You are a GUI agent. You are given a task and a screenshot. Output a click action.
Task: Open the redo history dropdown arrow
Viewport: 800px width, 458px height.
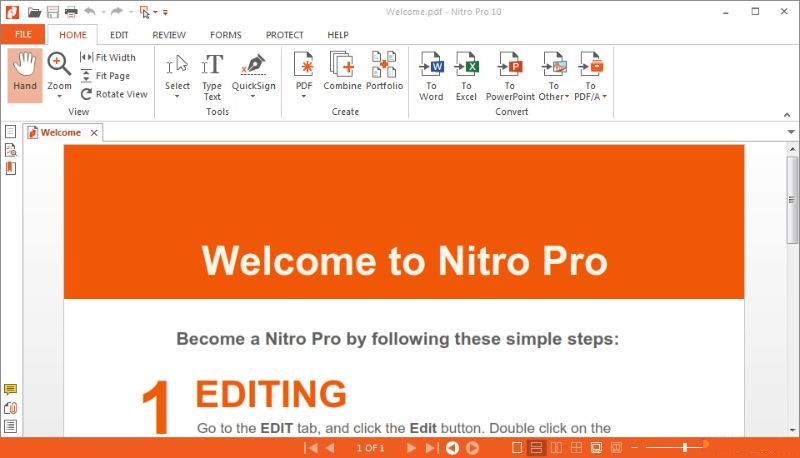pos(131,12)
